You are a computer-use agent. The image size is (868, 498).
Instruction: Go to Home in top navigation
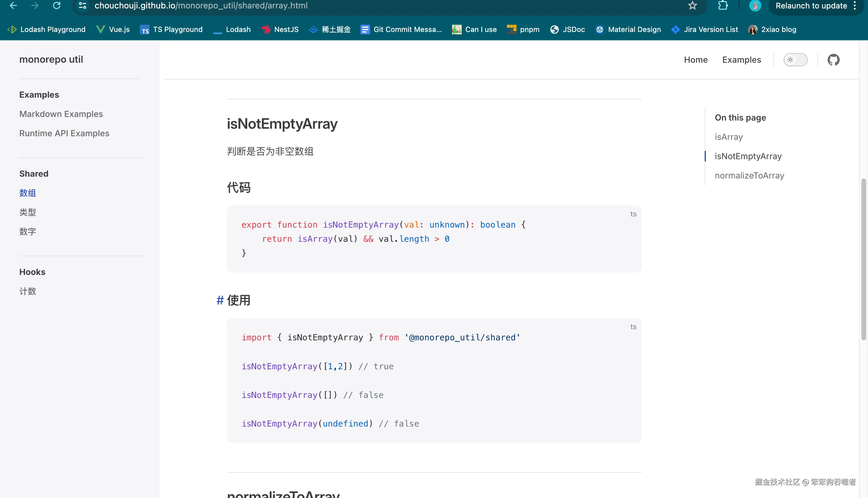(695, 60)
